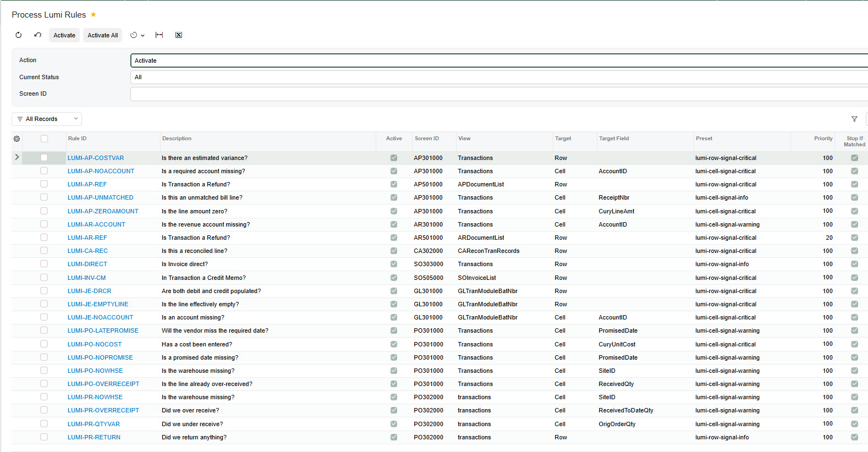868x452 pixels.
Task: Click priority value 20 cell
Action: (829, 238)
